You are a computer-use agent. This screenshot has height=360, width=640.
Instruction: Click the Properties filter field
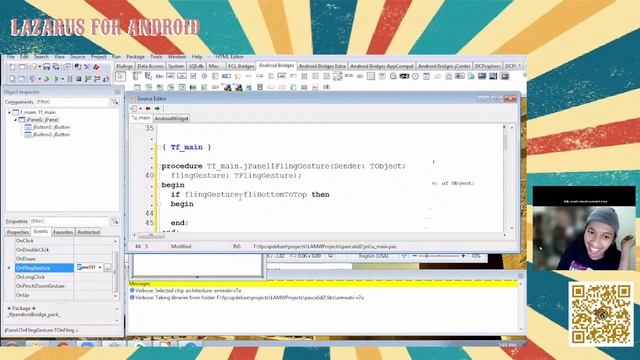(69, 221)
